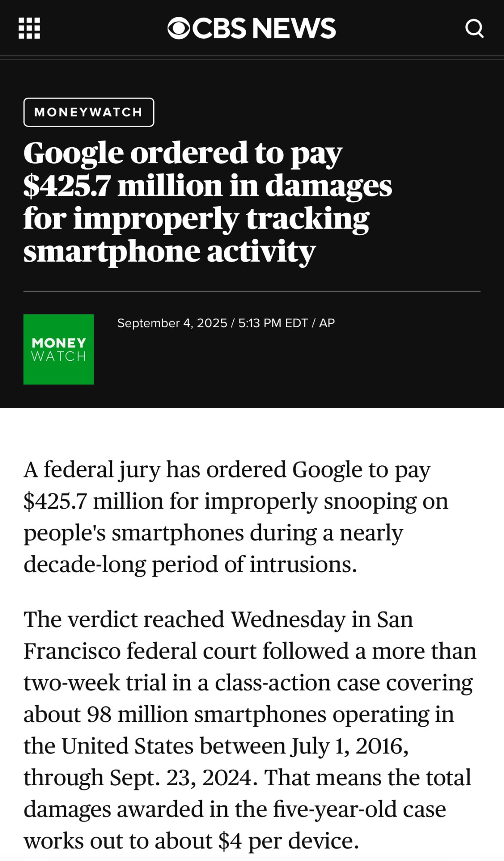
Task: Click the "July 1, 2016" date text
Action: (349, 746)
